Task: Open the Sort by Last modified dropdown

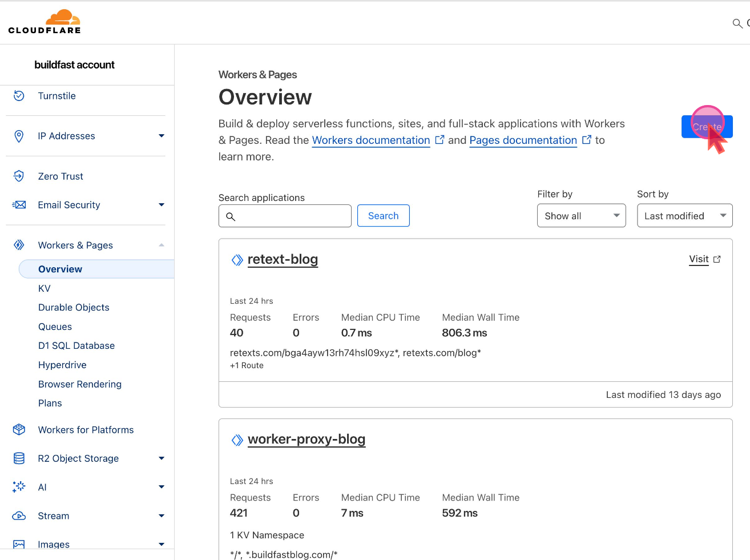Action: coord(684,216)
